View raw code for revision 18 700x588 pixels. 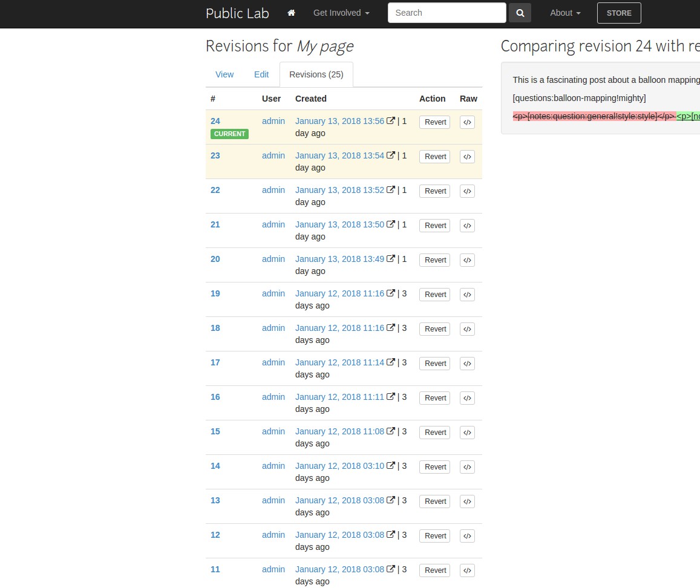[467, 329]
